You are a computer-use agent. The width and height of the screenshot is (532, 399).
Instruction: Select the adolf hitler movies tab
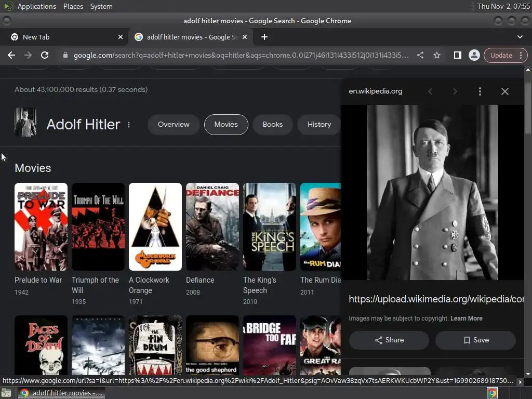[x=191, y=37]
